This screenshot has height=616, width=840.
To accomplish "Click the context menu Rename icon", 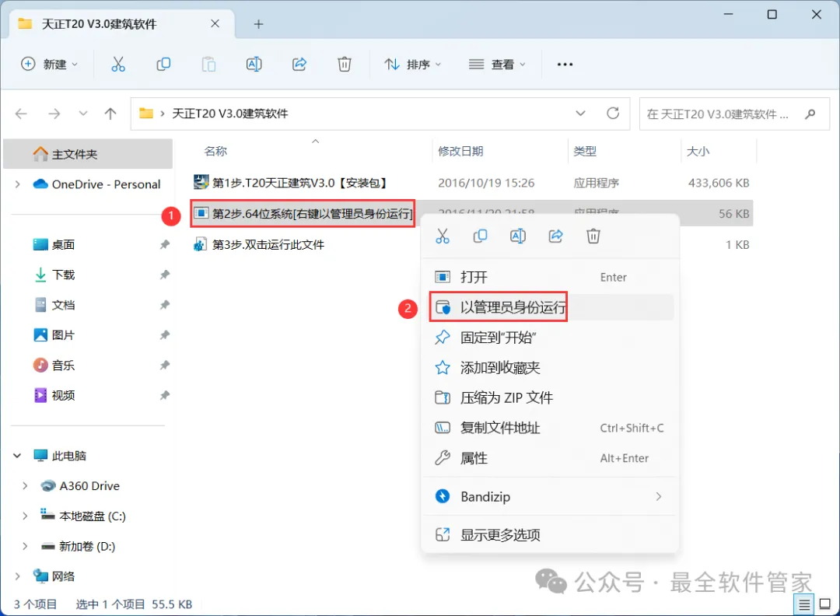I will (x=518, y=236).
